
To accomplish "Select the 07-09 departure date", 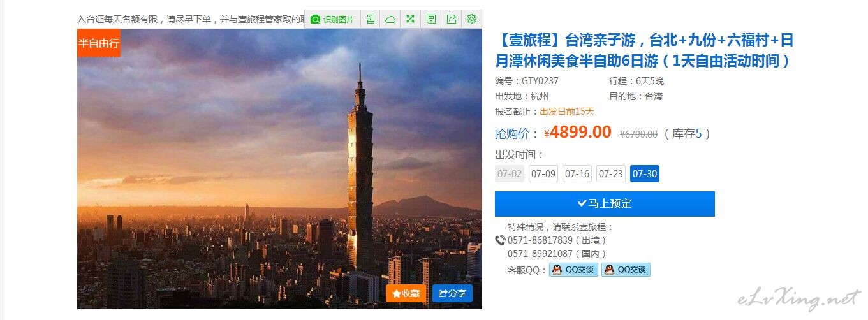I will tap(543, 174).
